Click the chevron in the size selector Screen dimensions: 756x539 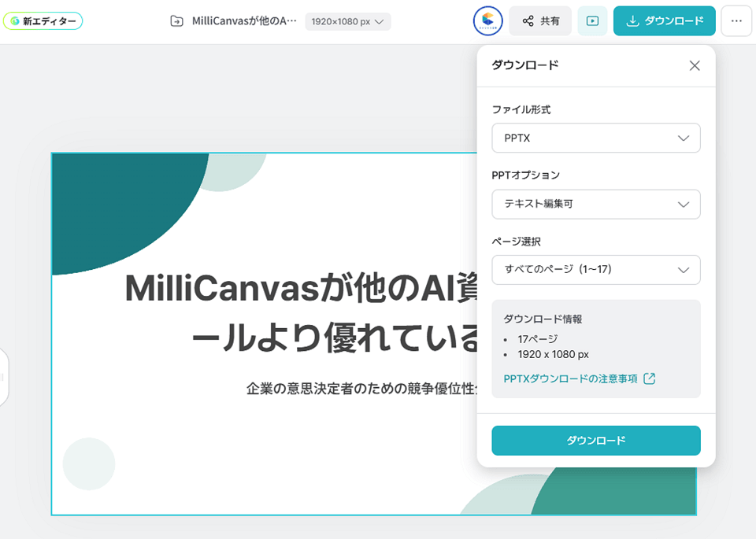(x=380, y=22)
